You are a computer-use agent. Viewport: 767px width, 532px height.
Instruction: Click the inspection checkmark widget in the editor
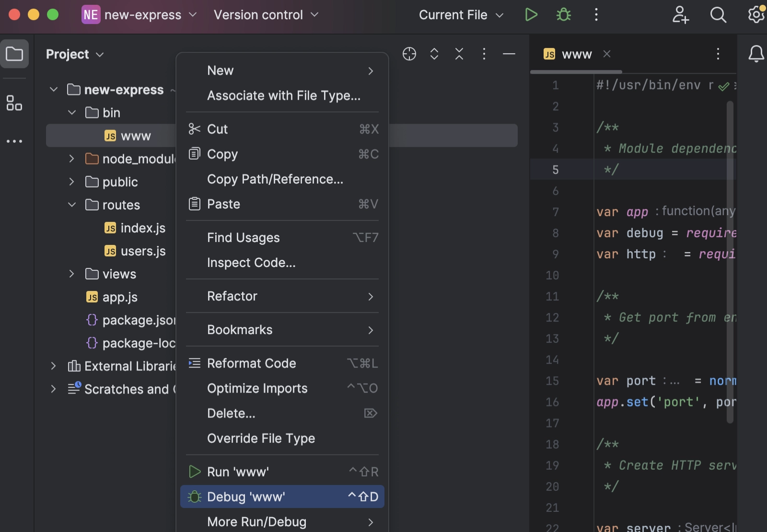724,86
